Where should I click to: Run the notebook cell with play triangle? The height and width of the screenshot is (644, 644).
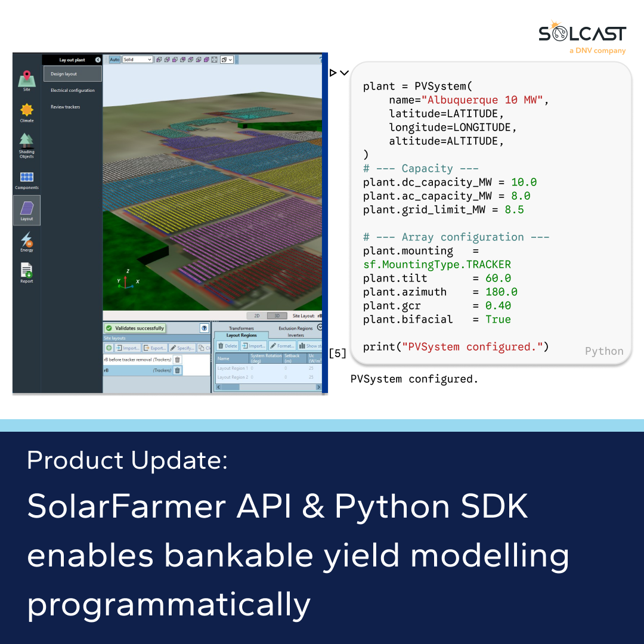tap(333, 73)
